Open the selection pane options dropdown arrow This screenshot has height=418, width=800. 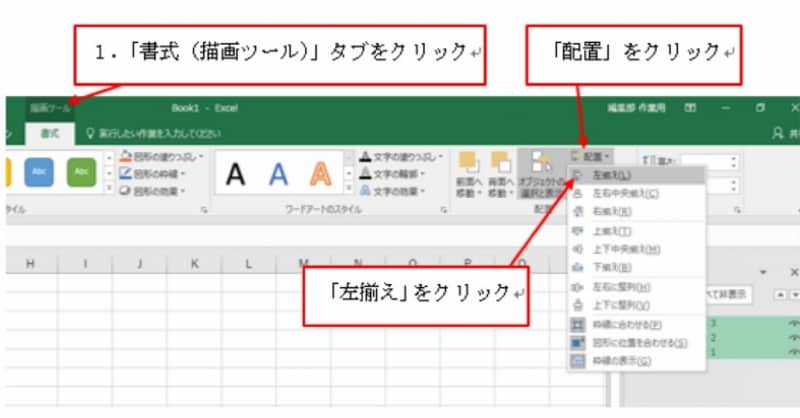tap(763, 273)
